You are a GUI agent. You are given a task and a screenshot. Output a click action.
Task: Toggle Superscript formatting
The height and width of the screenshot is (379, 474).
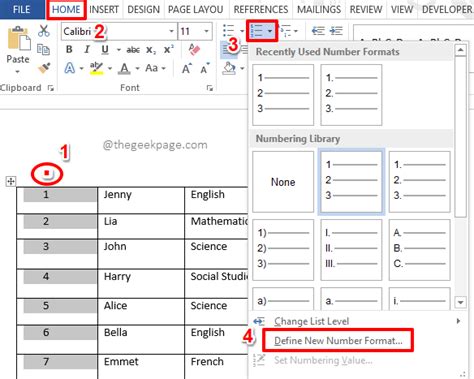[169, 49]
